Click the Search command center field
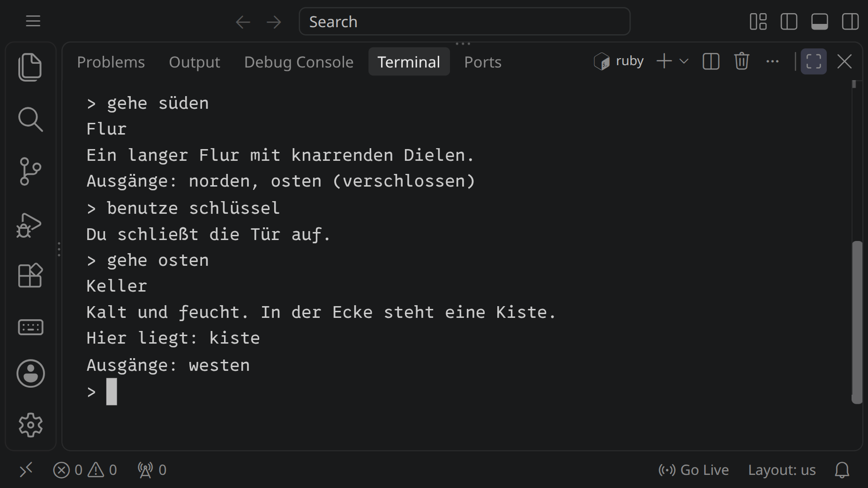The width and height of the screenshot is (868, 488). point(464,22)
